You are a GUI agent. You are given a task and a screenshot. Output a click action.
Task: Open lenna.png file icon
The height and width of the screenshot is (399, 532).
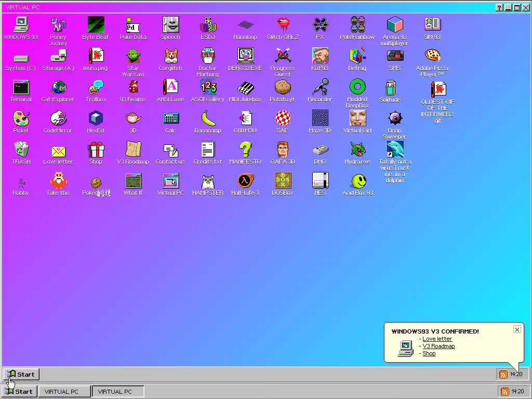tap(96, 56)
